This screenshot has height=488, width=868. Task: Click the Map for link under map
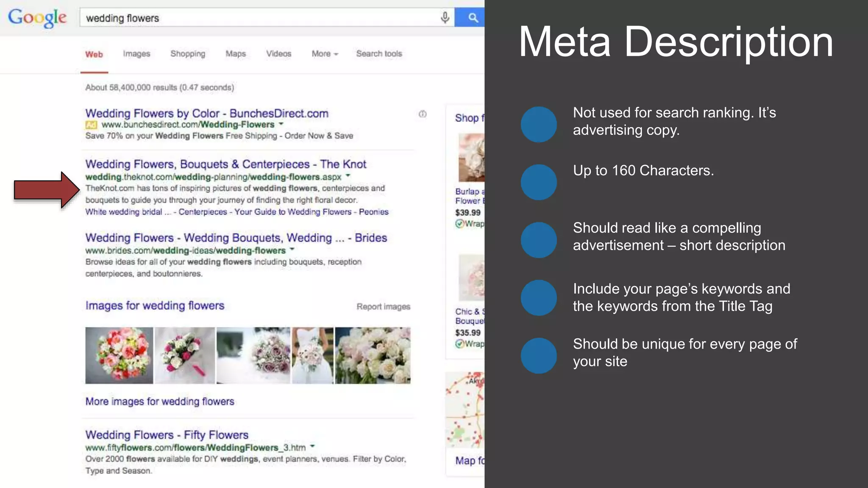(470, 460)
